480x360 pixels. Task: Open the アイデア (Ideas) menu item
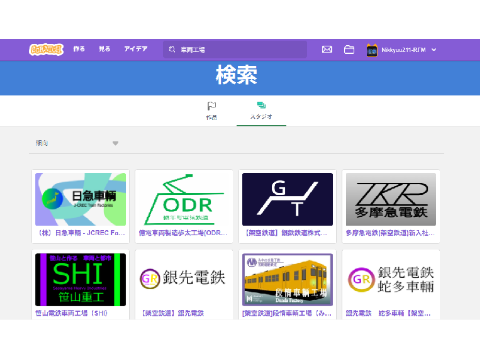click(x=136, y=49)
